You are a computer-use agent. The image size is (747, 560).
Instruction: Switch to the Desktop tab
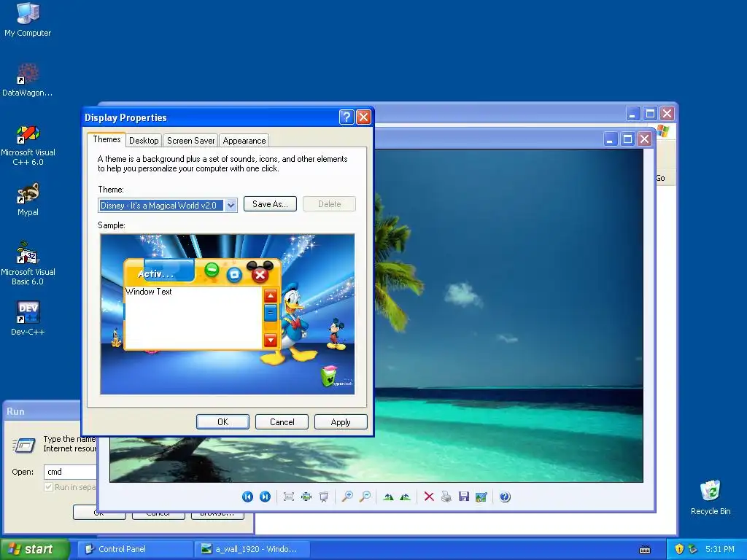pos(144,141)
